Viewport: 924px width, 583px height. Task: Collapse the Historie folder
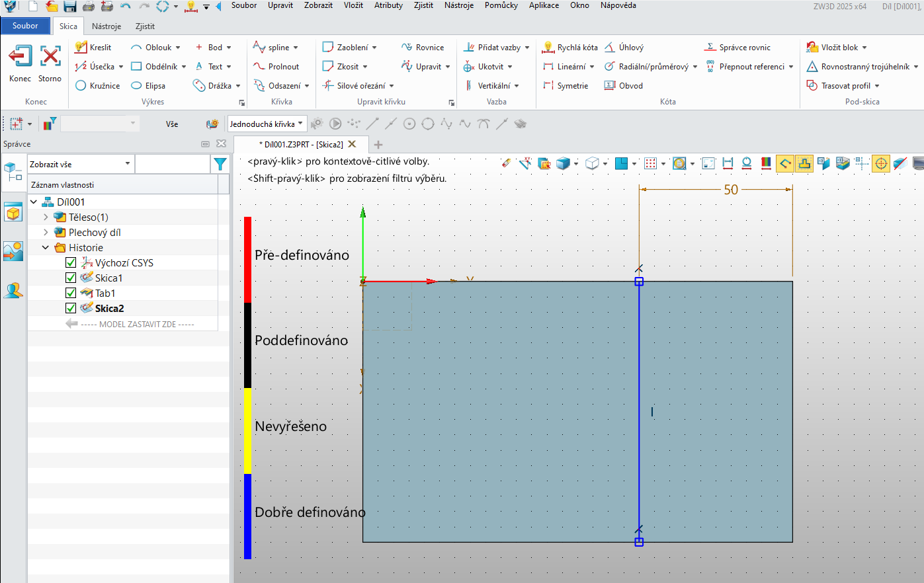[x=46, y=248]
